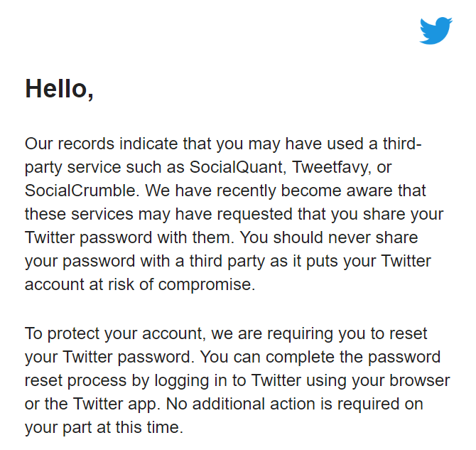Image resolution: width=476 pixels, height=450 pixels.
Task: Click "Twitter password with them" text
Action: coord(128,237)
